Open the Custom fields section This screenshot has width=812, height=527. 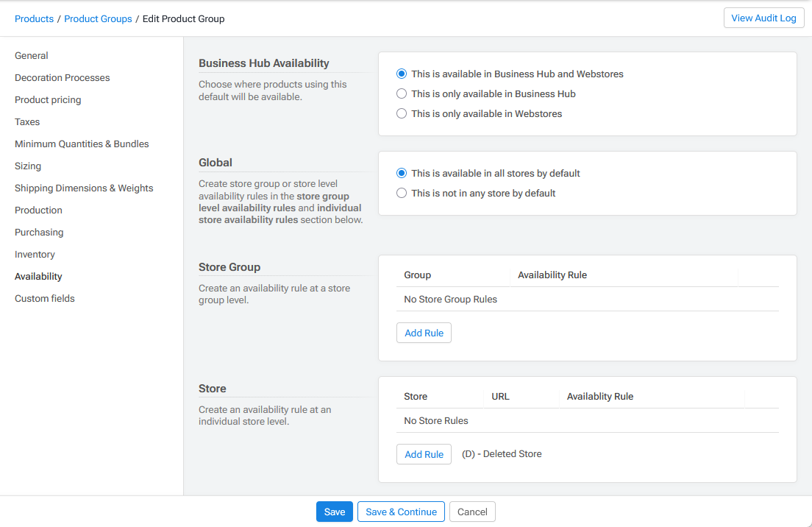coord(44,298)
